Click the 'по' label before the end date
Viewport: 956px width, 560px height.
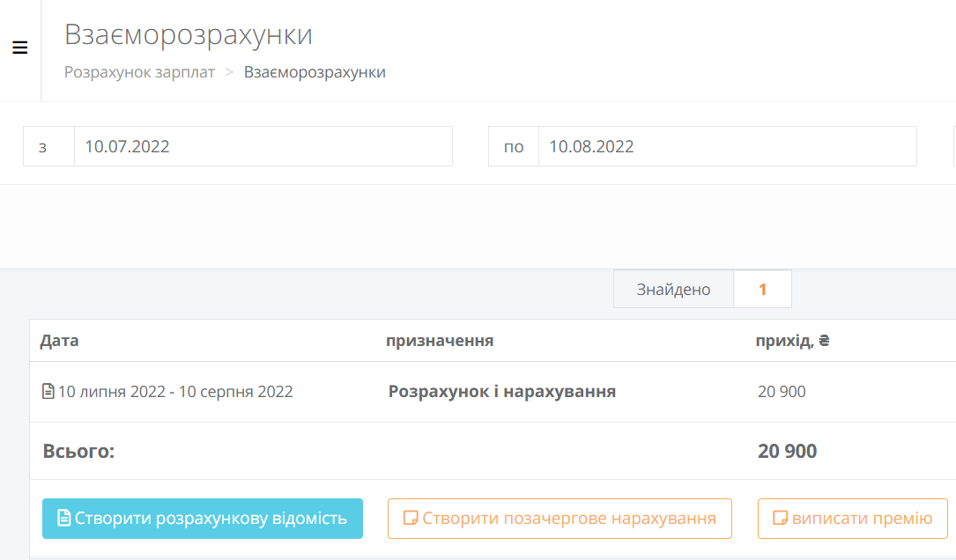click(x=513, y=147)
